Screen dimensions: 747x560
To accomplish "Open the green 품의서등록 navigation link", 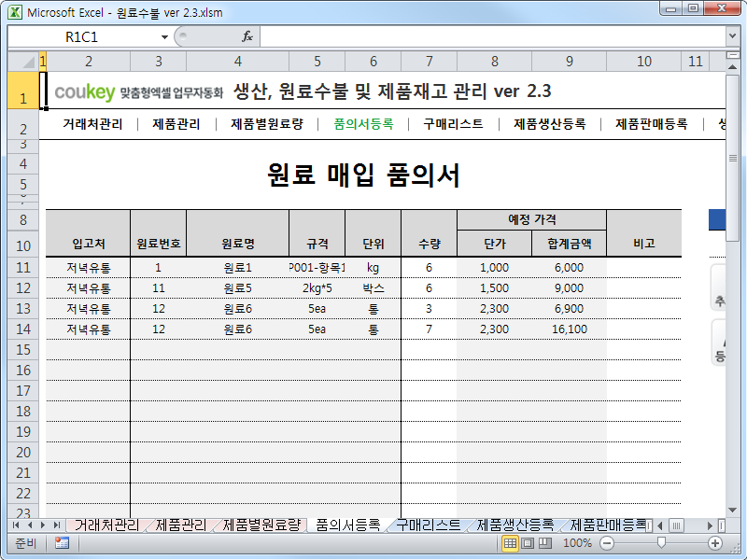I will pos(363,124).
